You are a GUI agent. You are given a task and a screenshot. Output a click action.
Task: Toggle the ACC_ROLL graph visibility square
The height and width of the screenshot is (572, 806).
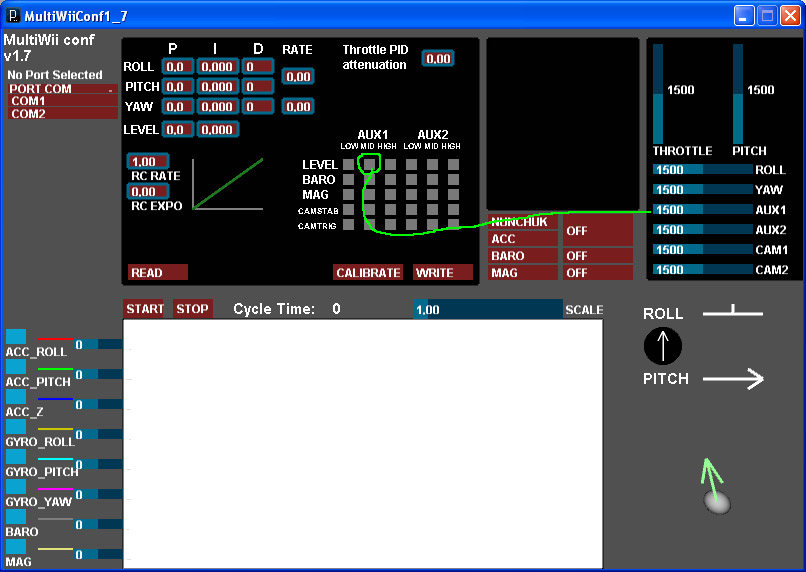(16, 337)
